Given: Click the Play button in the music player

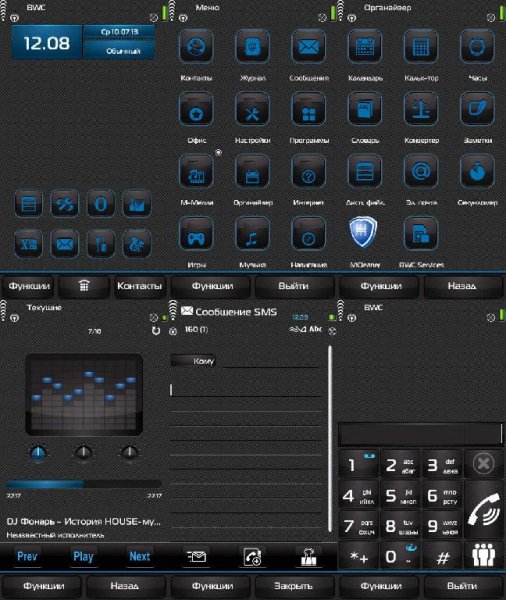Looking at the screenshot, I should click(83, 556).
